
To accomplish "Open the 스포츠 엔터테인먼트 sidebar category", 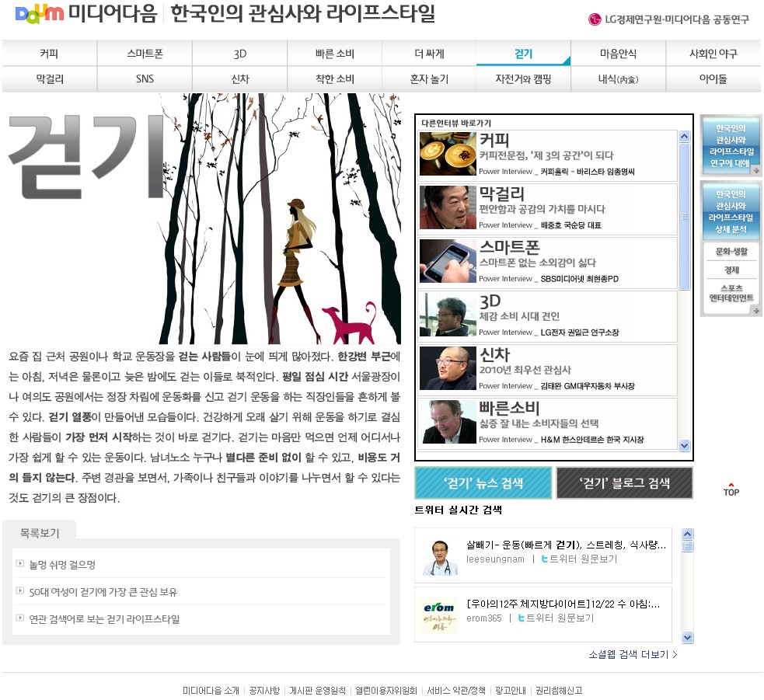I will point(731,293).
